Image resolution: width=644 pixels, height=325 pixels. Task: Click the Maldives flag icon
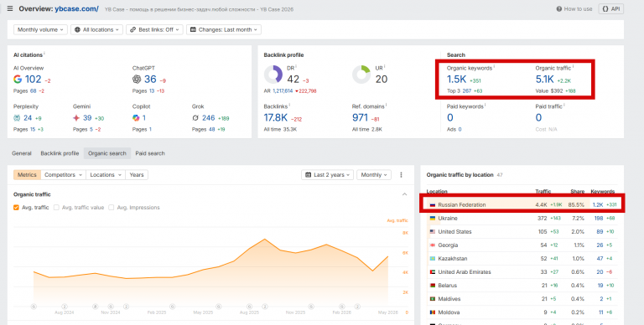(x=432, y=299)
